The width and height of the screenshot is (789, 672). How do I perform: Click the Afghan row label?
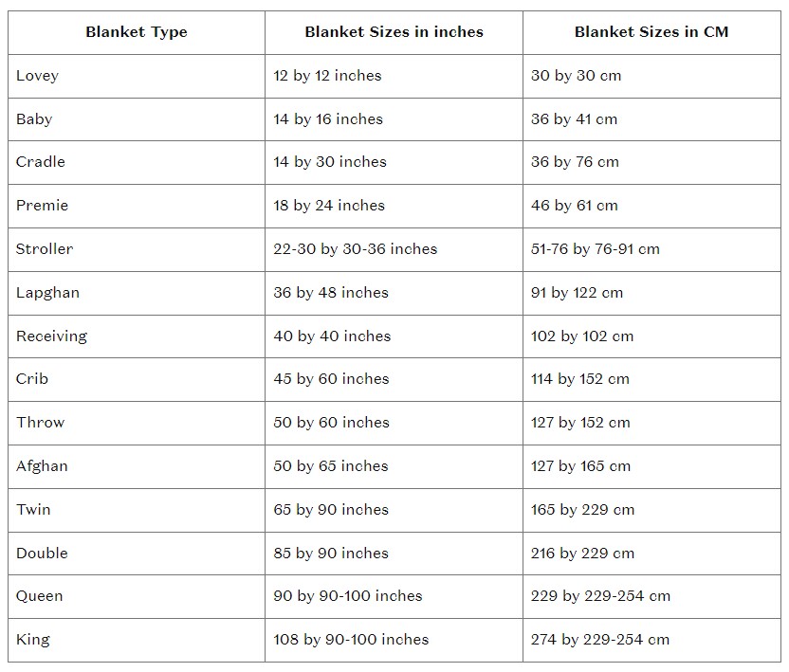pos(43,466)
